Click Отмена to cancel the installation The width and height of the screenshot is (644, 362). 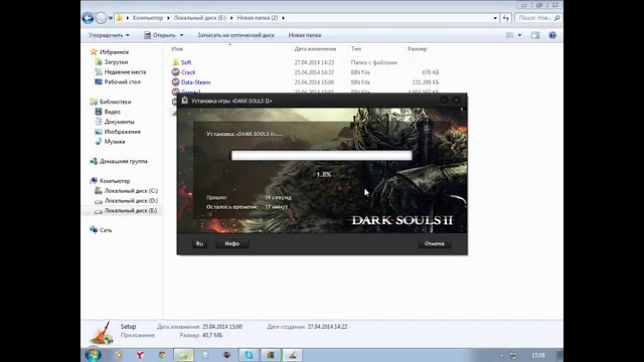(434, 244)
